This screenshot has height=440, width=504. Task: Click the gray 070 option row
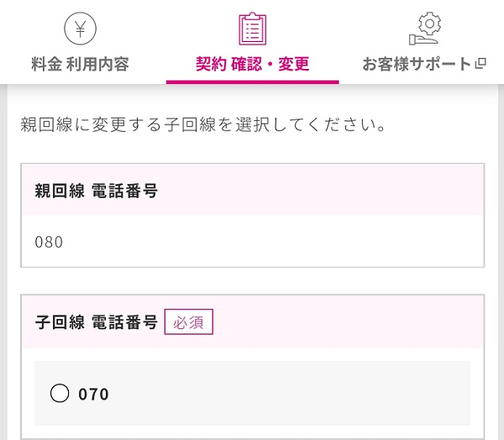pos(252,393)
